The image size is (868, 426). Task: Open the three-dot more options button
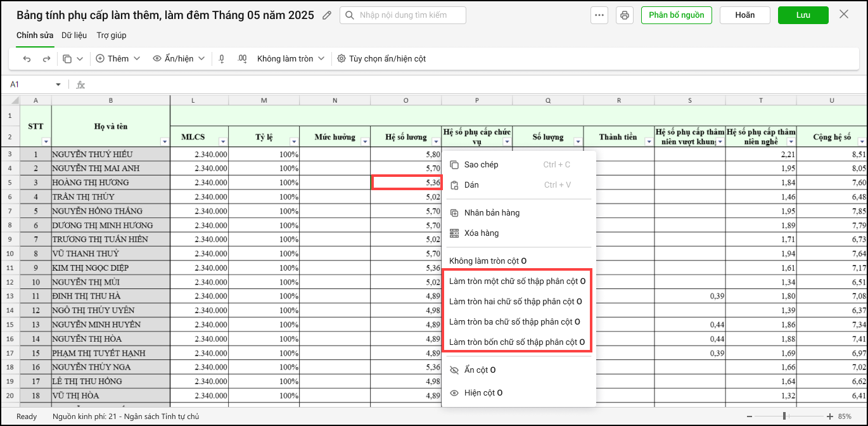(599, 15)
